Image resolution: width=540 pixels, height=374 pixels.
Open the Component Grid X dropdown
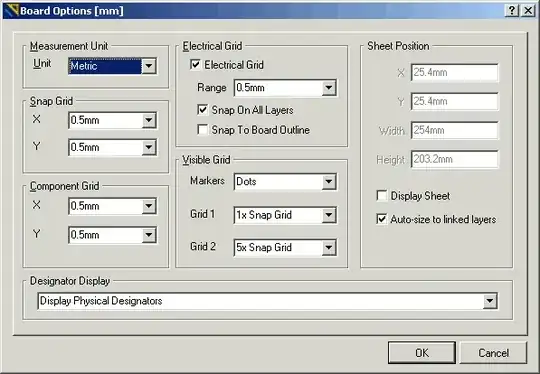(x=149, y=206)
